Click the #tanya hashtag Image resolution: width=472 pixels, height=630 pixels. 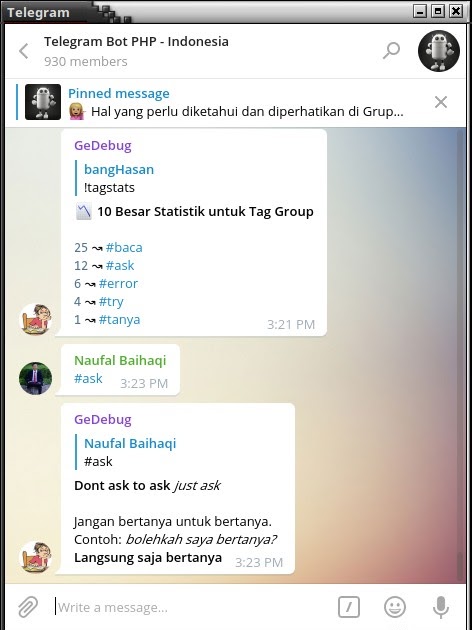119,320
